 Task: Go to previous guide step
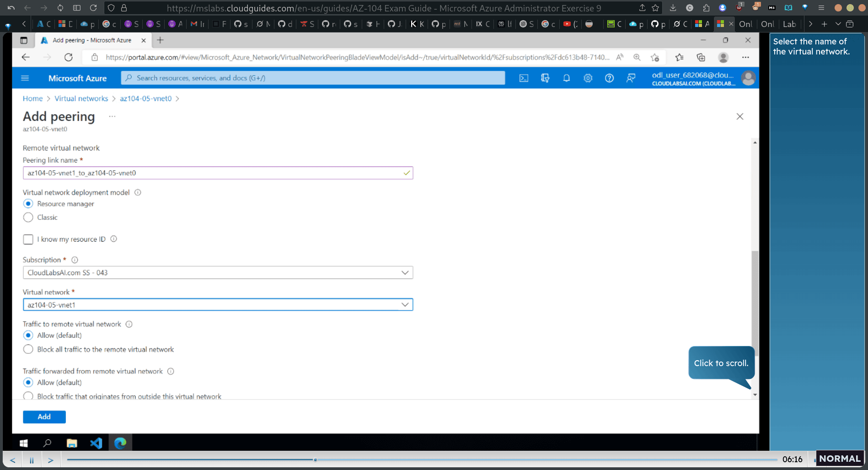[13, 460]
